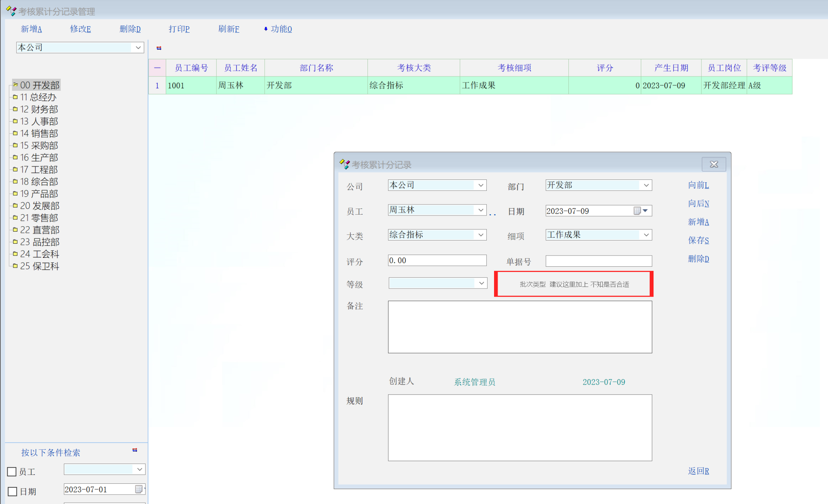Click the 单据号 input field

tap(598, 261)
